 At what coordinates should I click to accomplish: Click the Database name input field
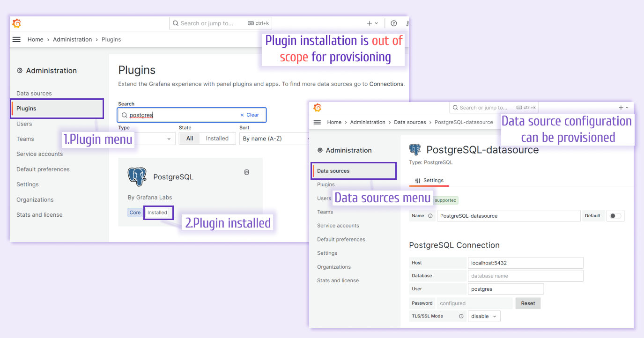(x=526, y=276)
